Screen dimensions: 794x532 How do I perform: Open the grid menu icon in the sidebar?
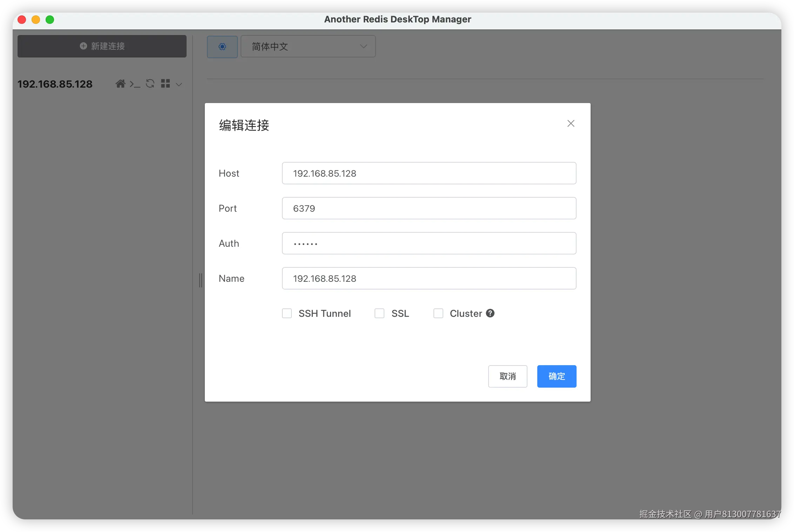coord(166,83)
